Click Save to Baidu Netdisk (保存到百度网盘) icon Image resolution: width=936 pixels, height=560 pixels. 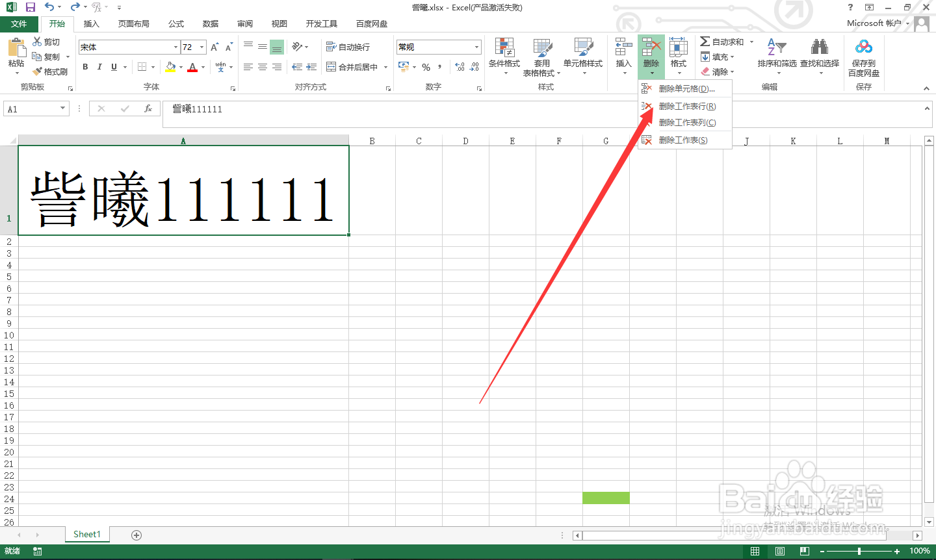coord(864,47)
